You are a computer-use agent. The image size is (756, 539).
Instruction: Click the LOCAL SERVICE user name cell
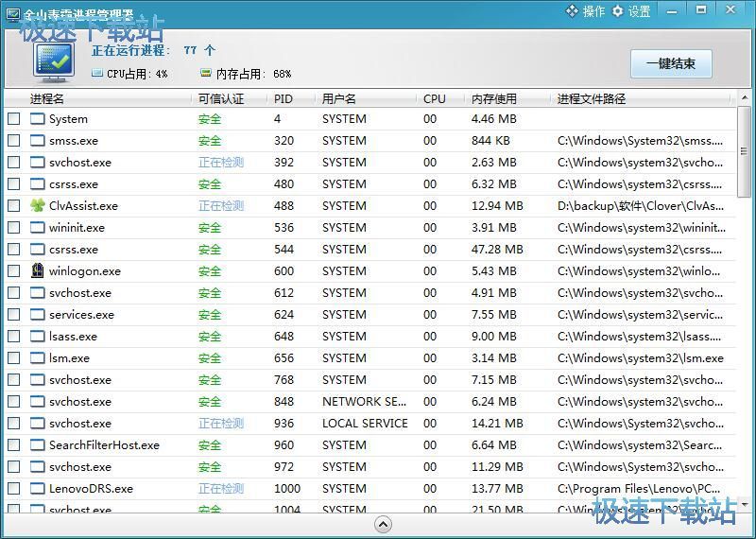(365, 424)
